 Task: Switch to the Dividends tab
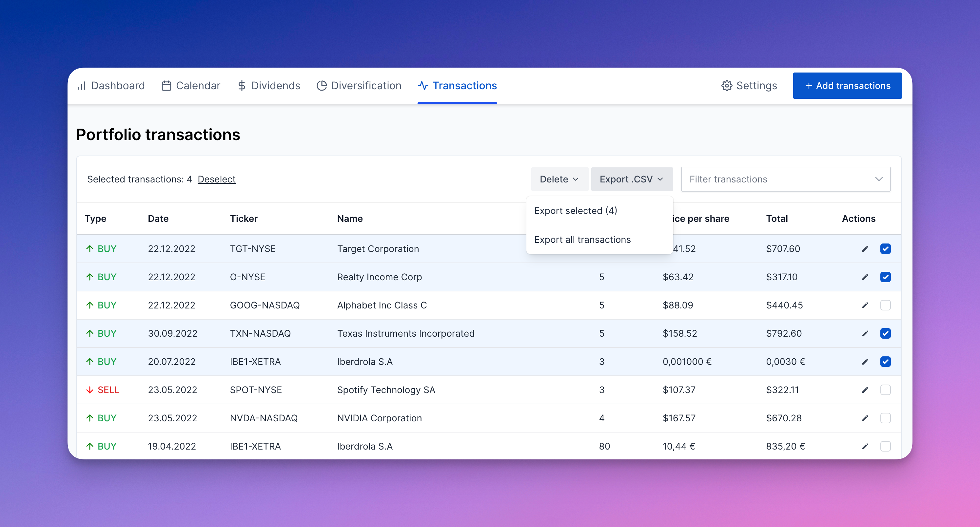(x=268, y=86)
